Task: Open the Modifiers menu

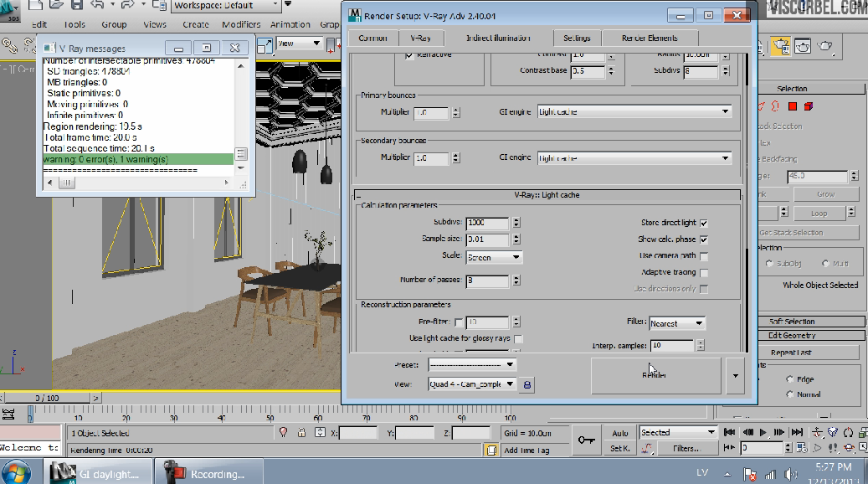Action: click(241, 24)
